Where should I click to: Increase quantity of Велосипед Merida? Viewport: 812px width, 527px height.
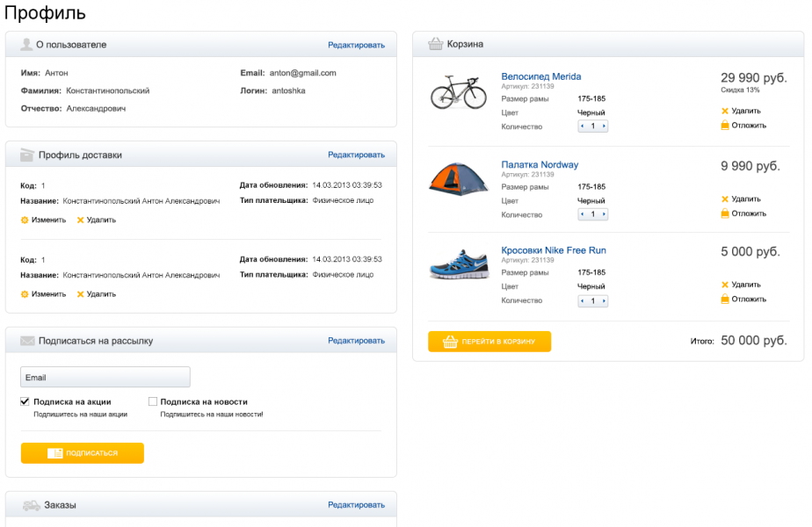tap(604, 126)
